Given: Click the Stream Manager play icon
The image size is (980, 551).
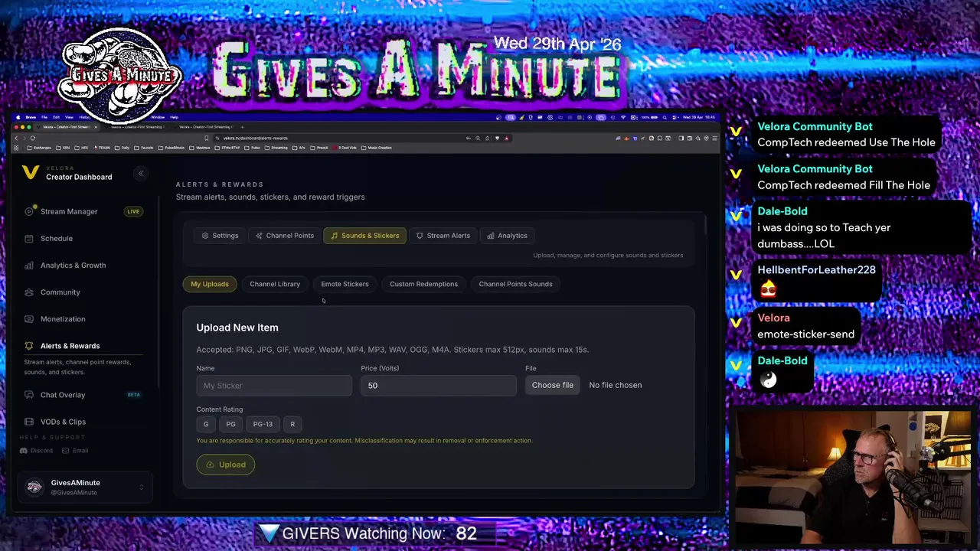Looking at the screenshot, I should pyautogui.click(x=29, y=211).
